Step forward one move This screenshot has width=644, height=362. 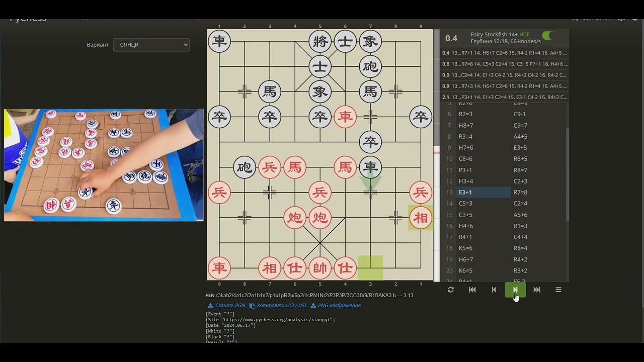515,290
